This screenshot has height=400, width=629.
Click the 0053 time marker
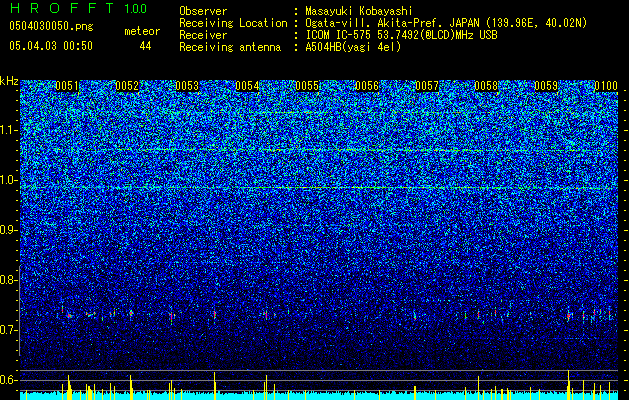[187, 86]
